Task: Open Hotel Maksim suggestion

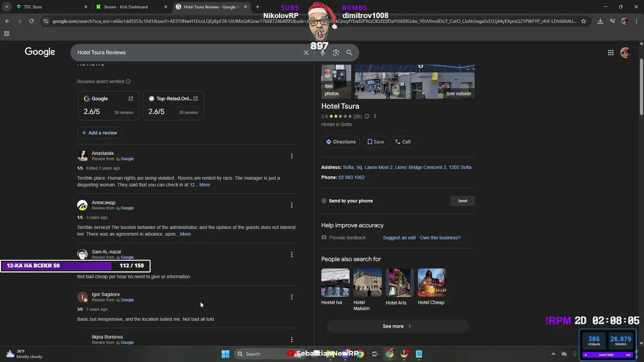Action: tap(367, 290)
